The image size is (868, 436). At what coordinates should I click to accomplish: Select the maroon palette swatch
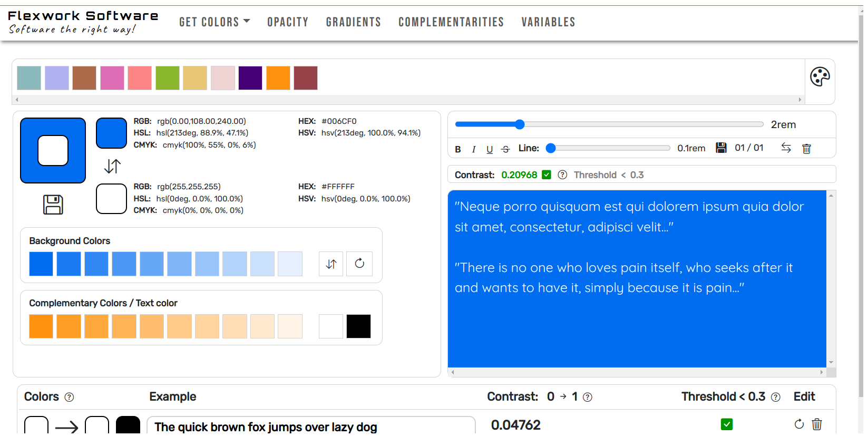point(306,78)
